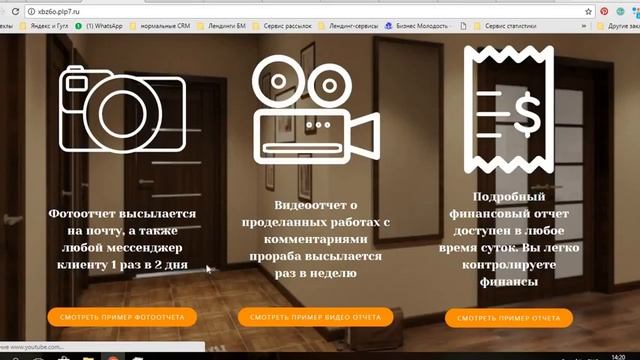Click the СМОТРЕТЬ ПРИМЕР ФОТООТЧЕТА button
This screenshot has height=360, width=640.
122,317
